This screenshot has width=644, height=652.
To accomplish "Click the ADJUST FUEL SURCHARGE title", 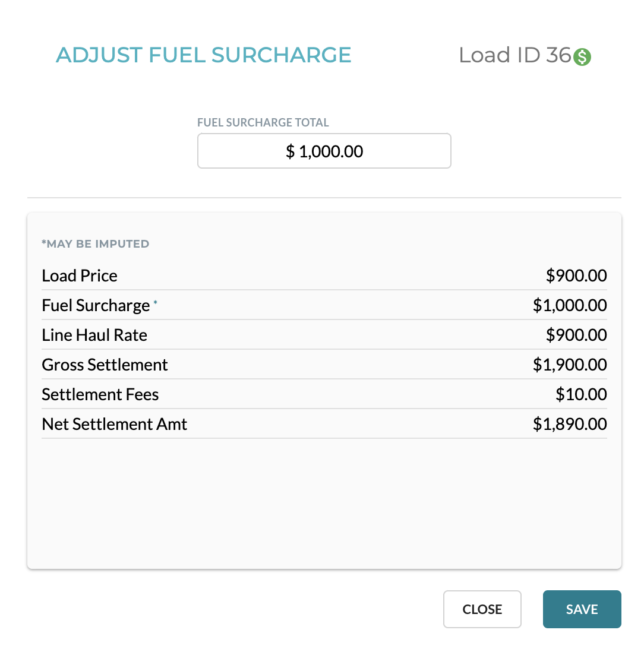I will click(203, 55).
